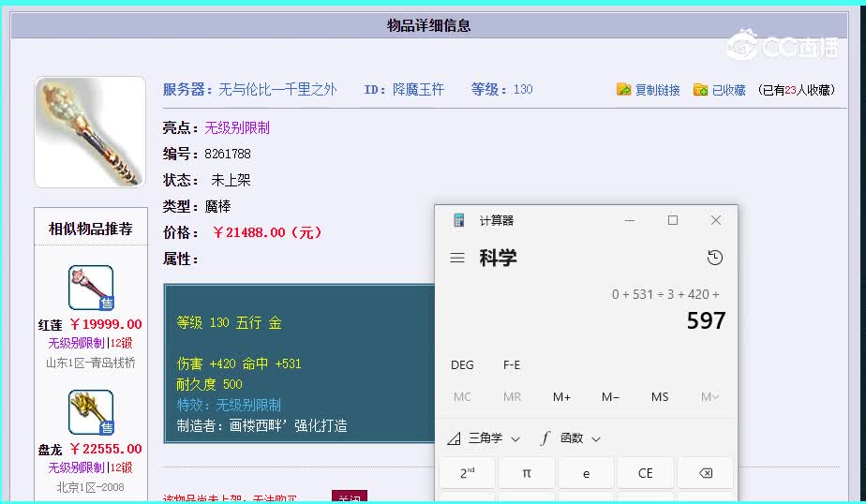Image resolution: width=866 pixels, height=504 pixels.
Task: Click the large item weapon thumbnail
Action: point(90,132)
